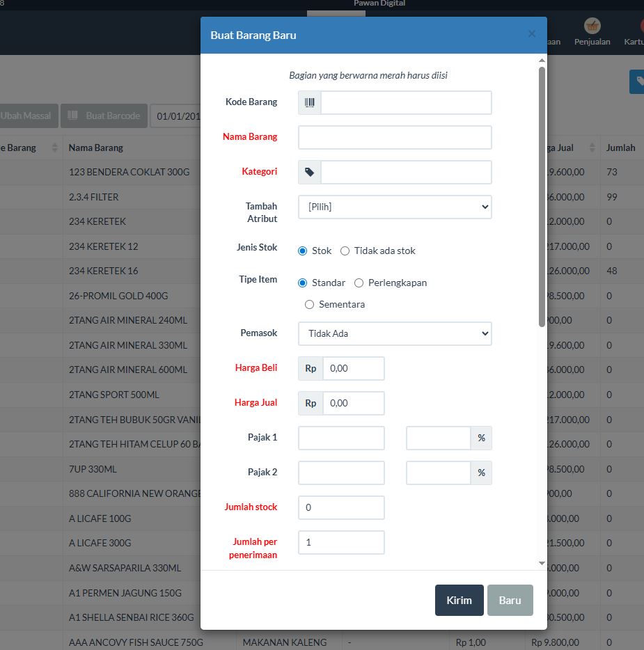The image size is (644, 650).
Task: Open the Tambah Atribut dropdown
Action: click(x=395, y=207)
